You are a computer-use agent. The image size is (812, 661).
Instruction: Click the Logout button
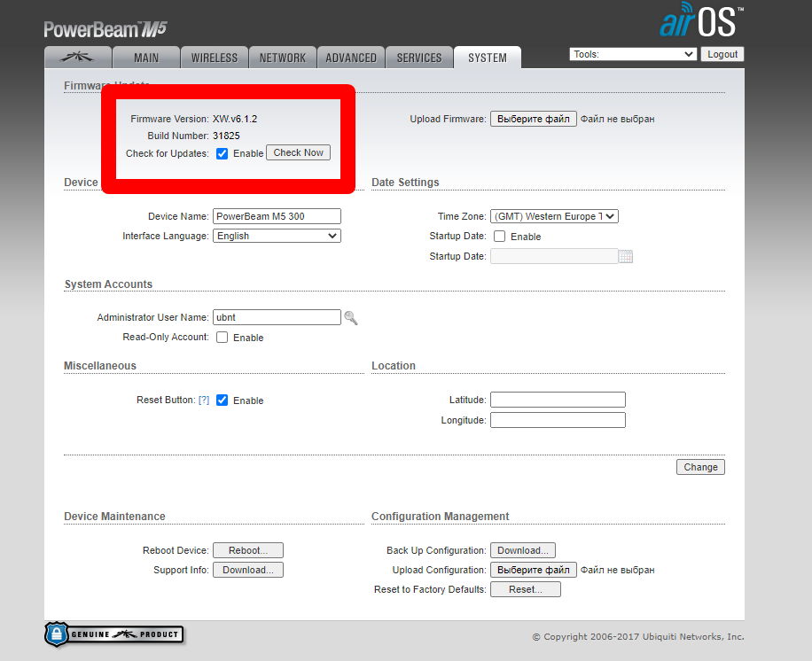pos(722,54)
